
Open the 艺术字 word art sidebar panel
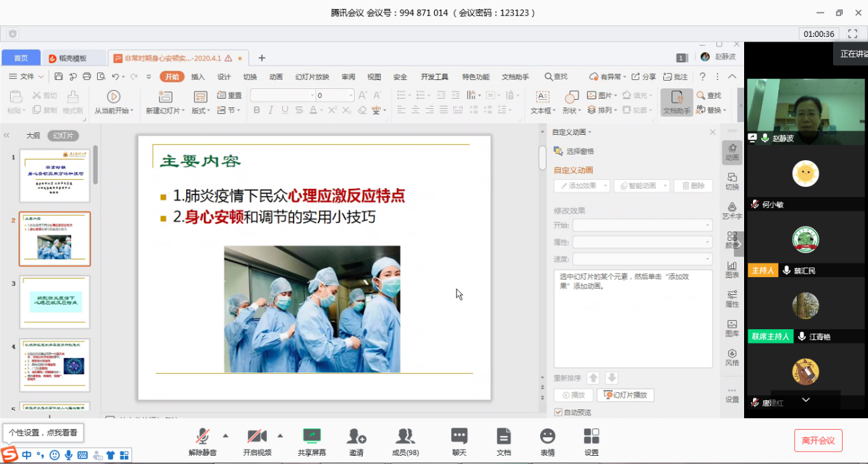pyautogui.click(x=732, y=211)
